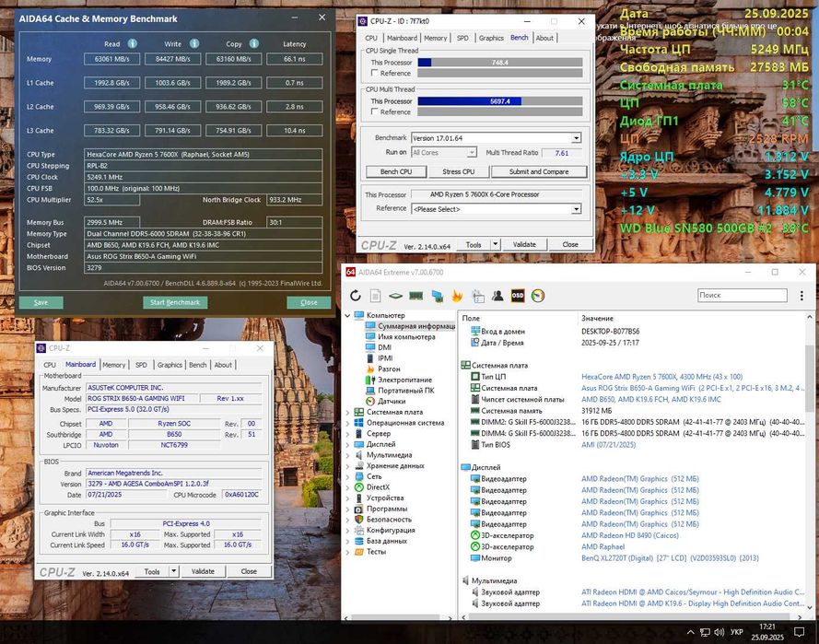Open the OSD panel icon

tap(518, 296)
